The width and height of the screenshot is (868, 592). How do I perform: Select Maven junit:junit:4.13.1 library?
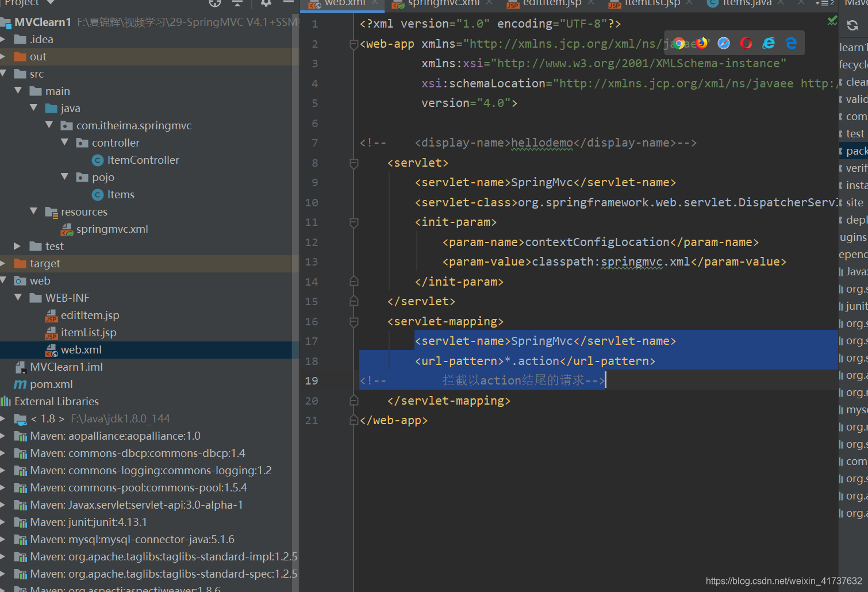point(89,522)
